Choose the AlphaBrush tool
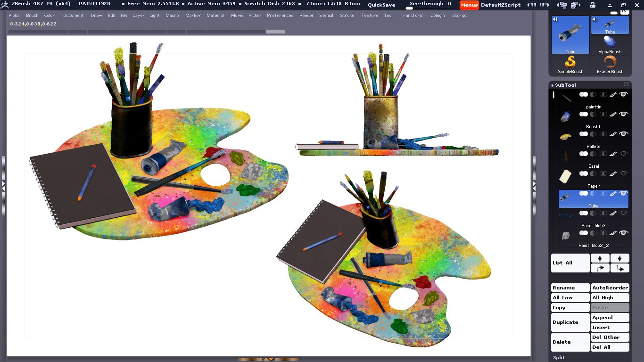Image resolution: width=644 pixels, height=362 pixels. pos(610,44)
